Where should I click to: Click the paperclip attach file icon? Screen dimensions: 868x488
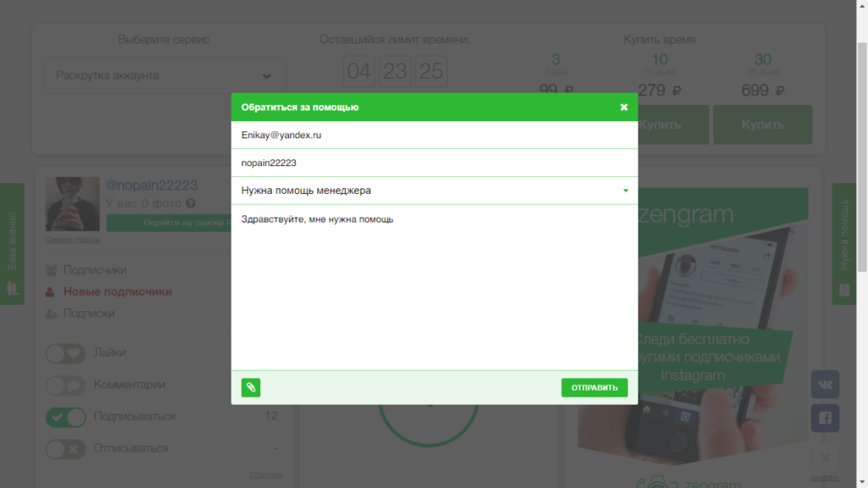251,387
